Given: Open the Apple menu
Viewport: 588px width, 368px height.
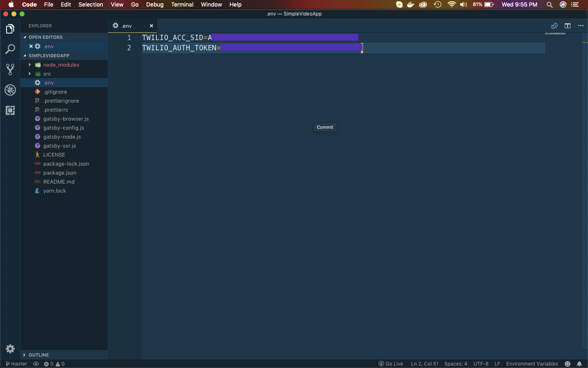Looking at the screenshot, I should coord(11,4).
